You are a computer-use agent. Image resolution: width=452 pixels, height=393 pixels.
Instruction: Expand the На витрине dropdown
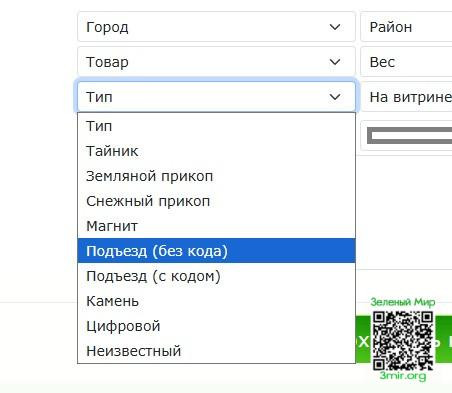406,97
